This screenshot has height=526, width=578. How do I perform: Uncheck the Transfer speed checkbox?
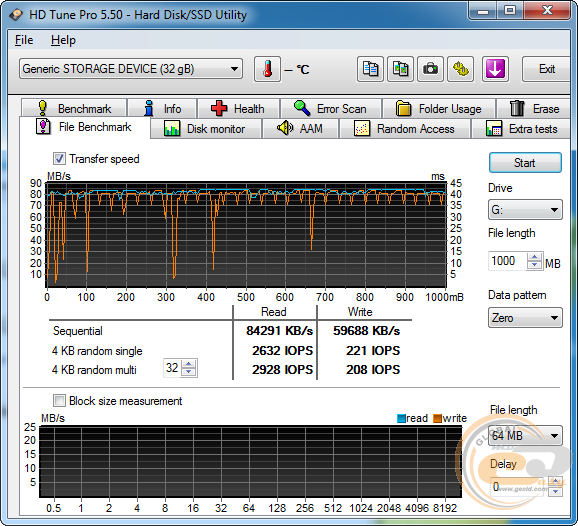pos(59,159)
